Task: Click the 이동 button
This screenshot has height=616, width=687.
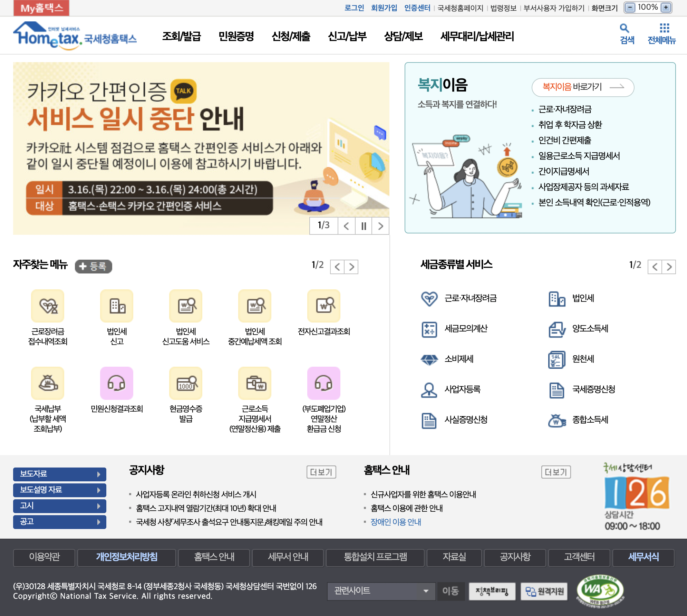Action: [x=451, y=591]
